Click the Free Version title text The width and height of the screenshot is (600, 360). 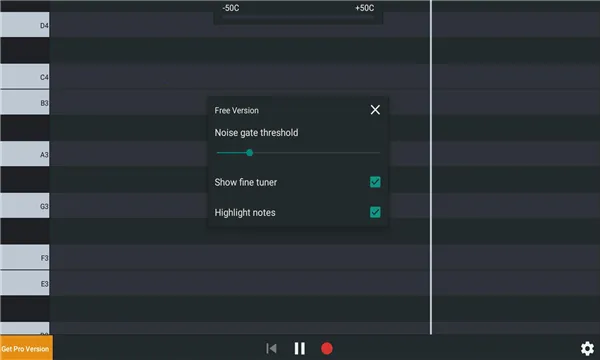[x=236, y=111]
